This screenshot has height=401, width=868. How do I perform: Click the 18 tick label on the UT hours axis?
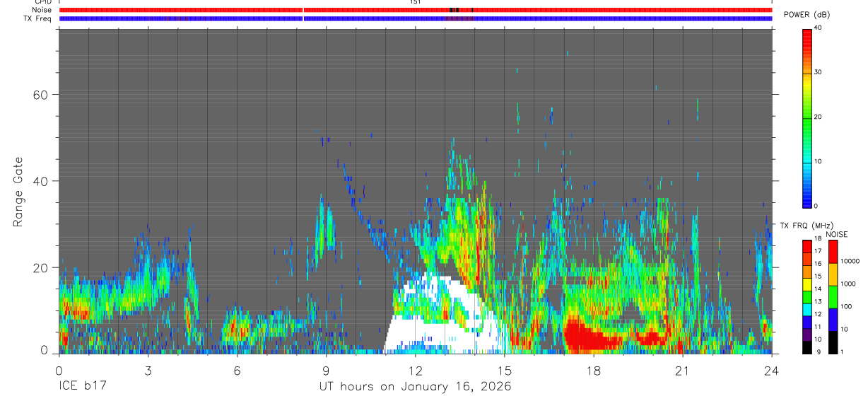594,370
